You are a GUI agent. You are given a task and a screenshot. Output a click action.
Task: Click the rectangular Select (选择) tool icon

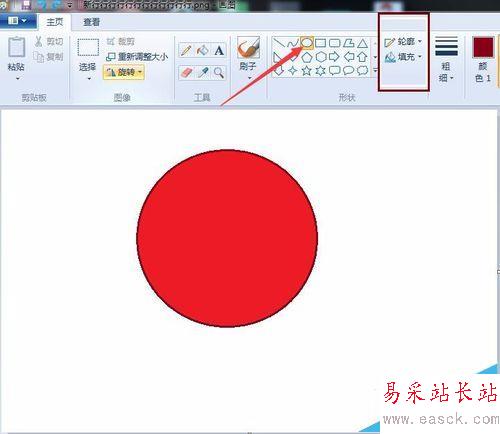[x=88, y=47]
